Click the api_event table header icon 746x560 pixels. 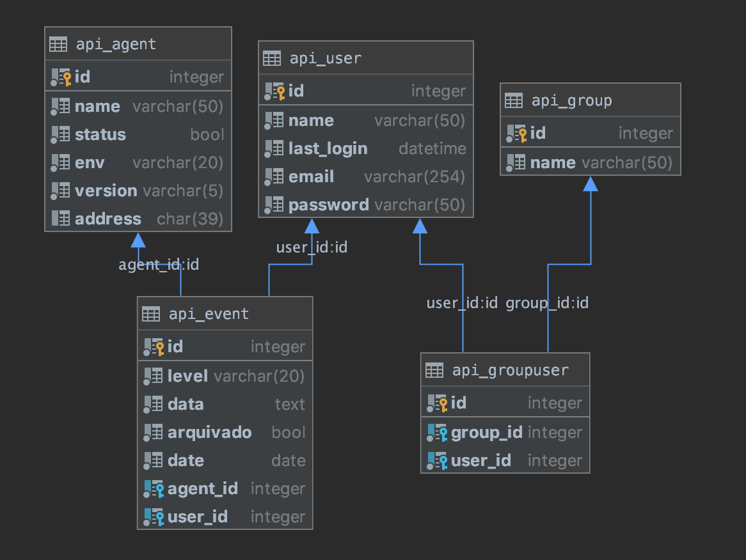151,314
